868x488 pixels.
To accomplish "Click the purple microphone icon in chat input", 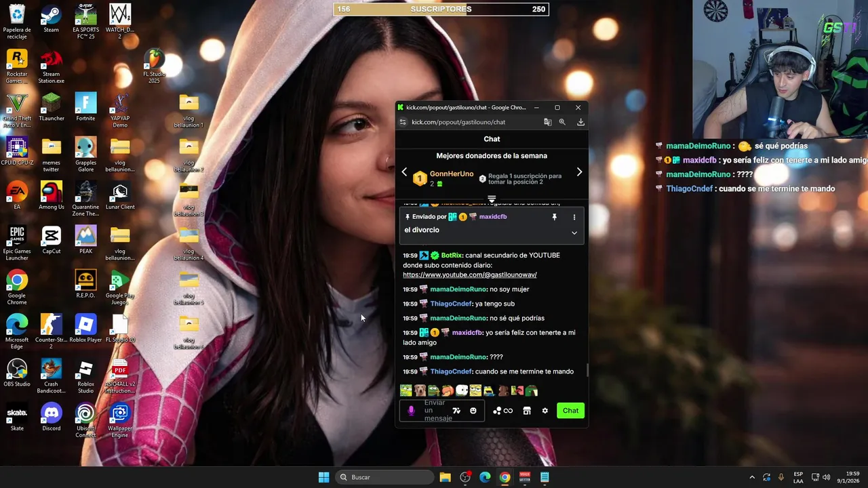I will point(411,411).
